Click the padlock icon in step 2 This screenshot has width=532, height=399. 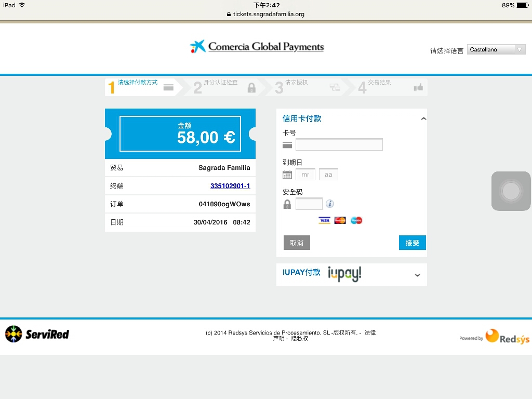click(251, 87)
